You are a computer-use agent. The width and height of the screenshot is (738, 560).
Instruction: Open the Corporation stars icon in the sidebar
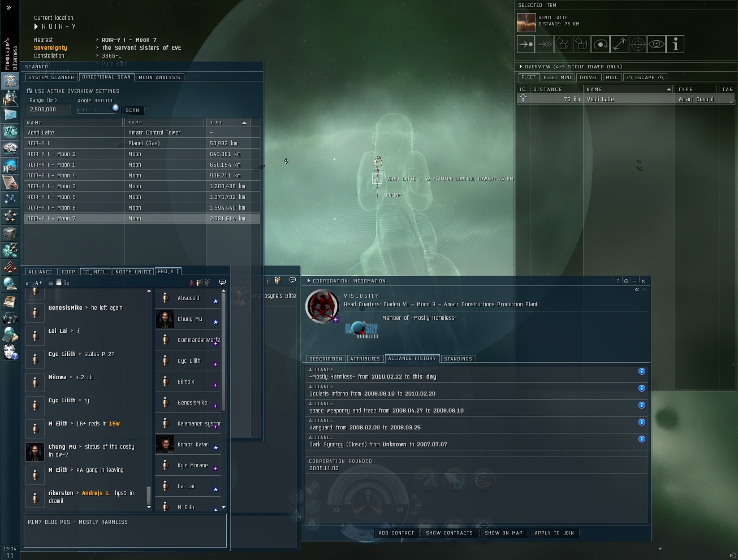pyautogui.click(x=10, y=216)
